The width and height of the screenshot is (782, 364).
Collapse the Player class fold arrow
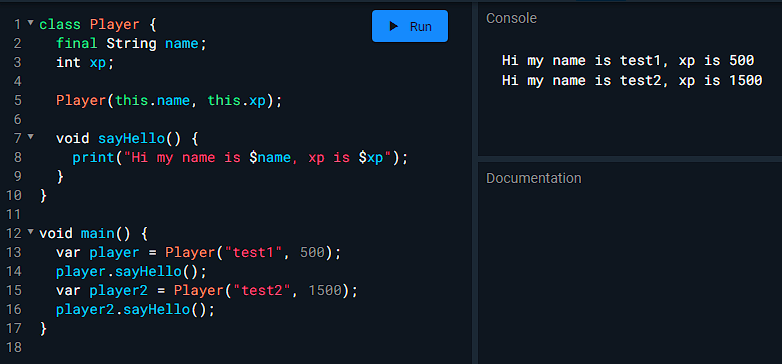click(x=31, y=23)
